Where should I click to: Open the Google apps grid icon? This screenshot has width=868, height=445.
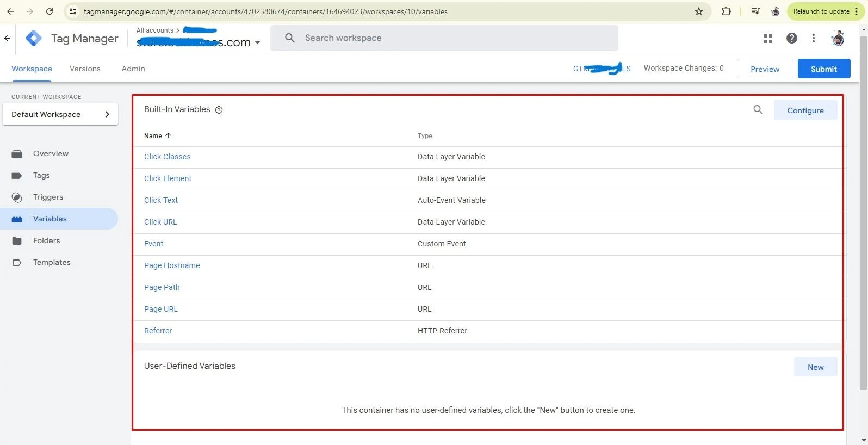tap(768, 38)
